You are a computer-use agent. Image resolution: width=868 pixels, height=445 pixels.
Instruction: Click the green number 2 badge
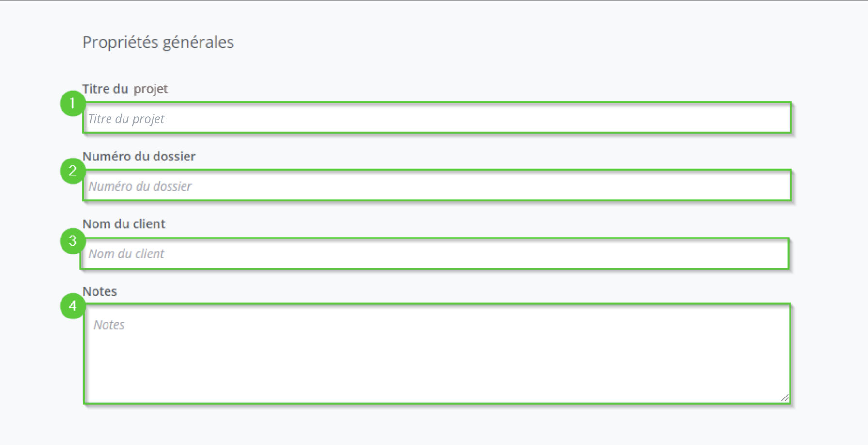click(x=73, y=171)
